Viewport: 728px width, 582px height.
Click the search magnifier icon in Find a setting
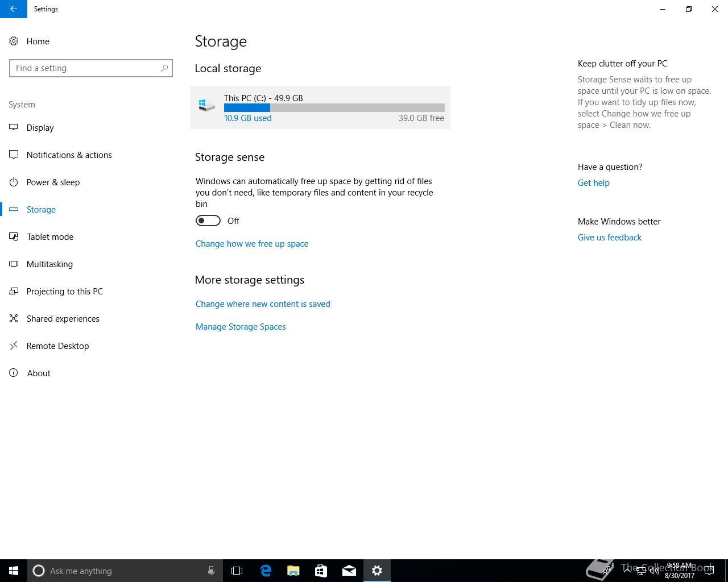[164, 68]
